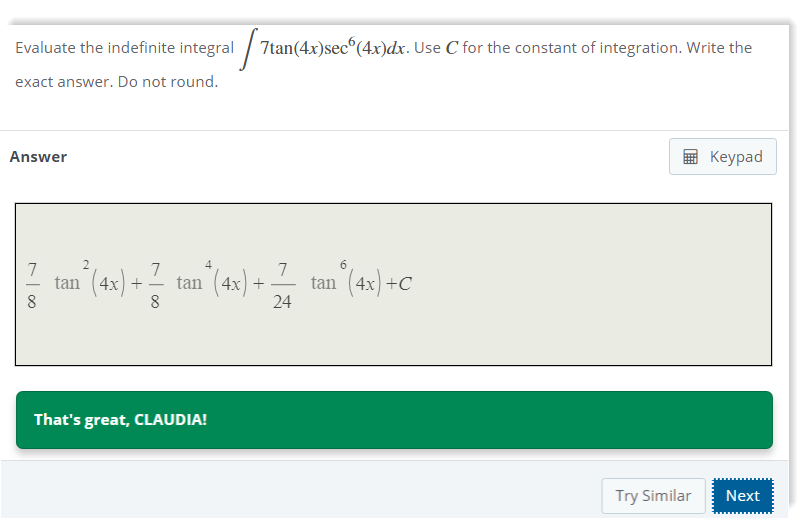Click the exponent 4 in the second term
The height and width of the screenshot is (518, 804).
[x=208, y=264]
